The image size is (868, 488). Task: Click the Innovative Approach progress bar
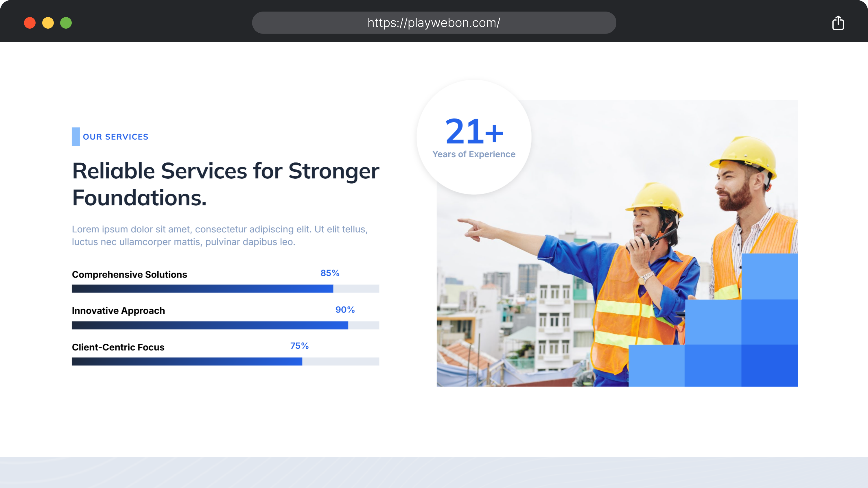point(225,325)
